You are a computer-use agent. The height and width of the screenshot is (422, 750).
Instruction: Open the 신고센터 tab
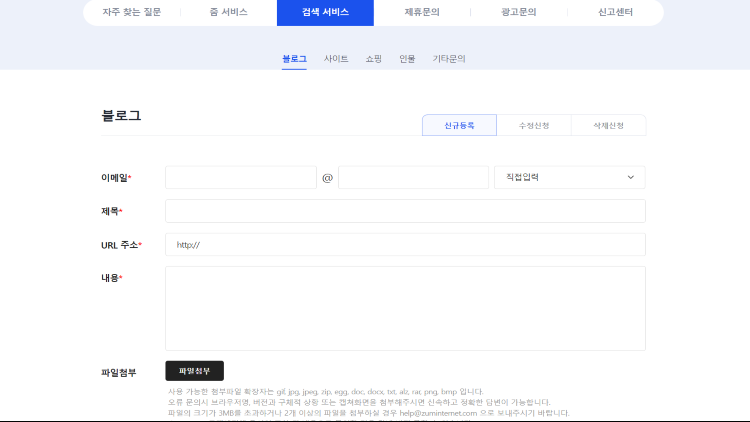click(x=616, y=12)
